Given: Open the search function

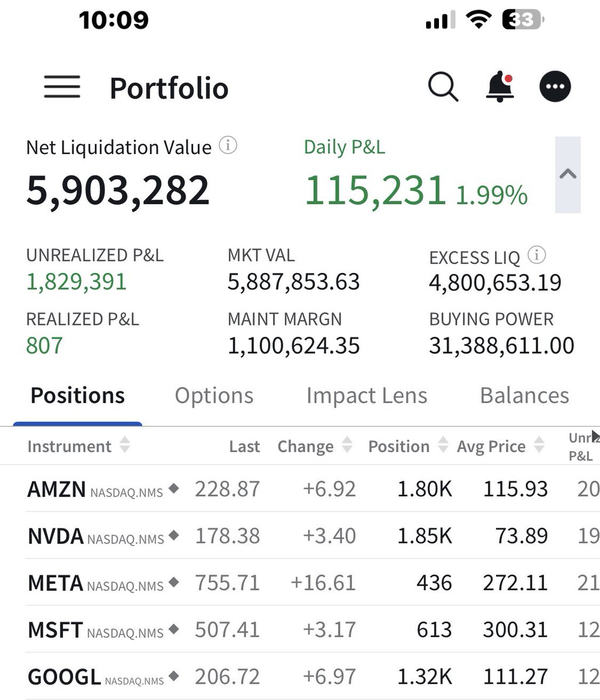Looking at the screenshot, I should (x=442, y=86).
